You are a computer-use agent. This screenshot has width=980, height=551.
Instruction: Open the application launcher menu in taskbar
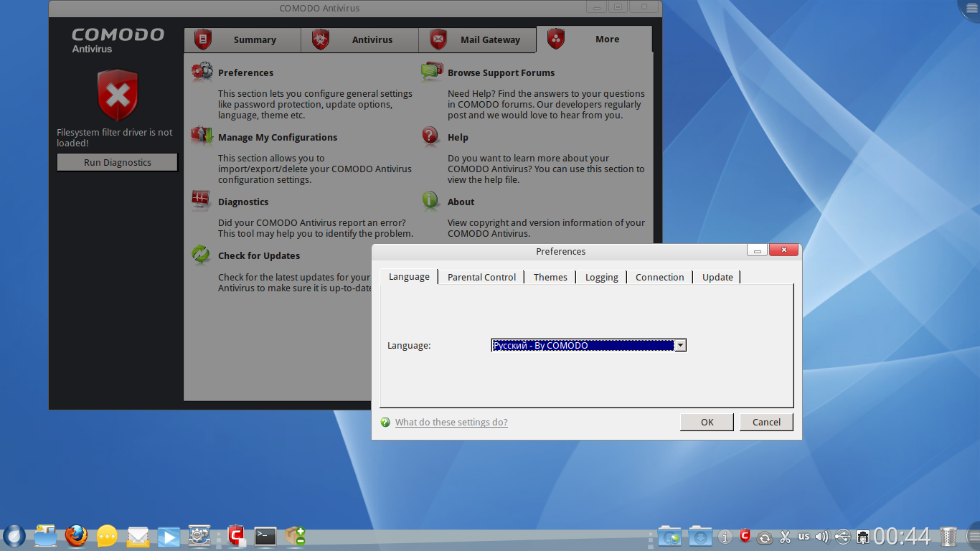point(14,535)
